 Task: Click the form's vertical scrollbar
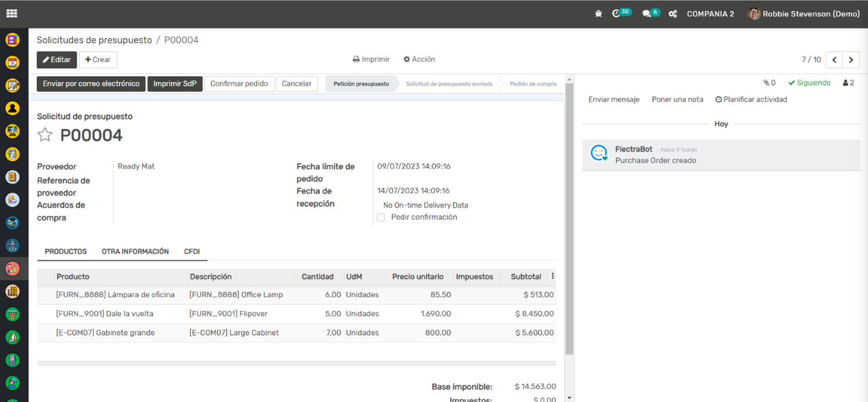pos(569,217)
